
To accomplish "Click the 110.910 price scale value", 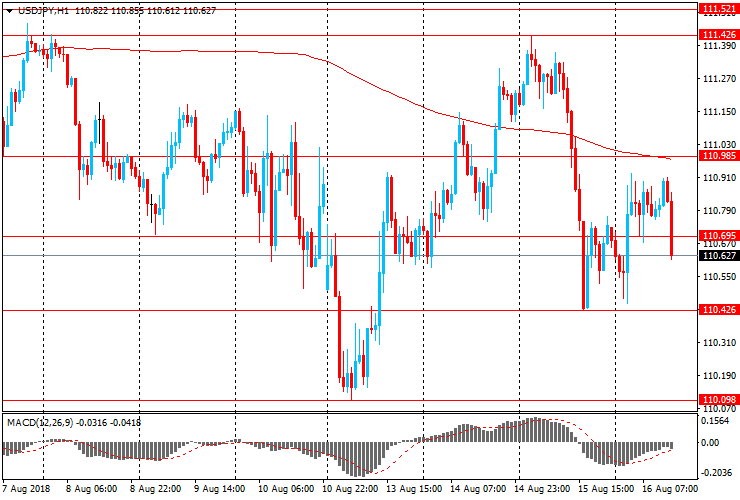I will [719, 178].
